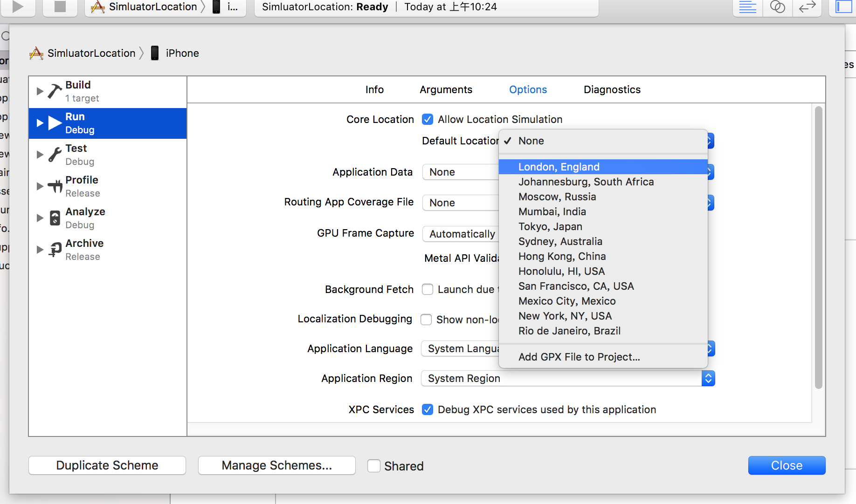This screenshot has height=504, width=856.
Task: Toggle the Shared scheme checkbox
Action: coord(373,466)
